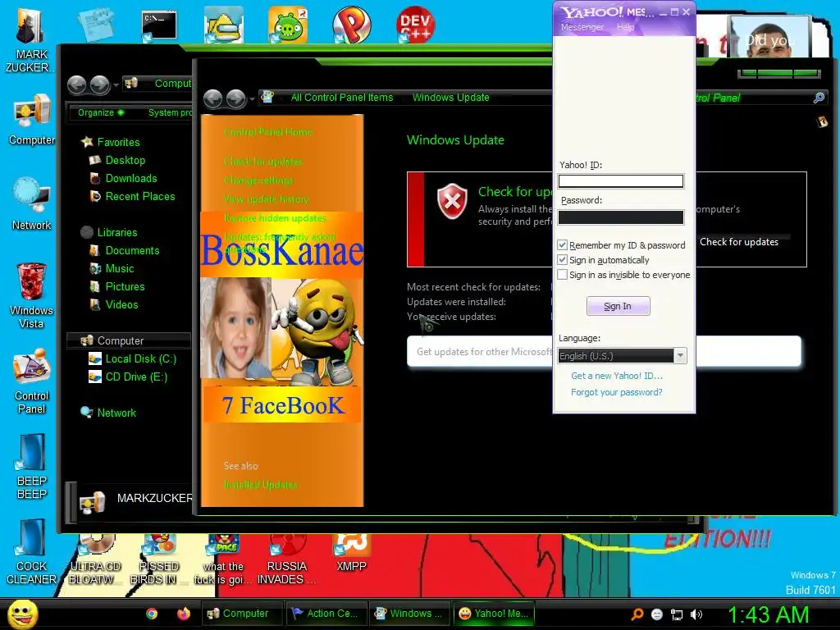Toggle Remember my ID & password checkbox

pos(562,244)
